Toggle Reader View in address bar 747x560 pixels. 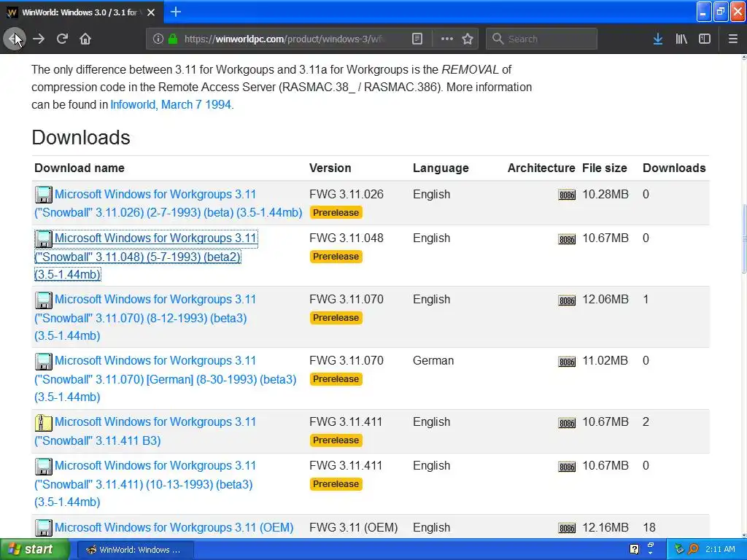417,39
